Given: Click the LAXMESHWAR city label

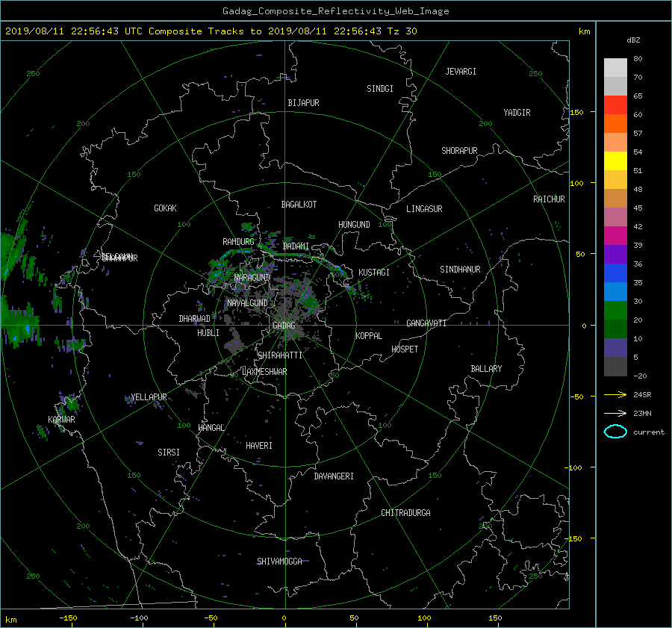Looking at the screenshot, I should point(264,372).
